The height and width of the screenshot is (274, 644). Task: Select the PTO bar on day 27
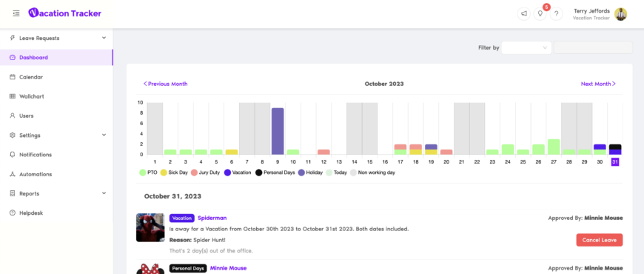[x=554, y=147]
